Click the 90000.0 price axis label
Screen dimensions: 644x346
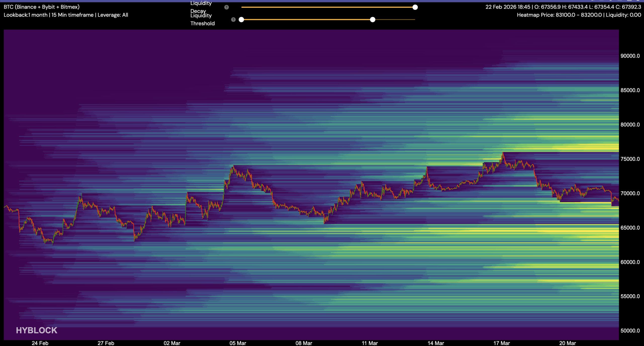[x=630, y=56]
